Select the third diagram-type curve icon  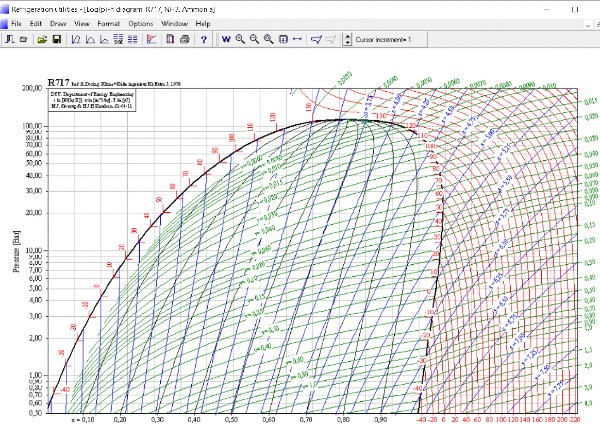pos(104,39)
